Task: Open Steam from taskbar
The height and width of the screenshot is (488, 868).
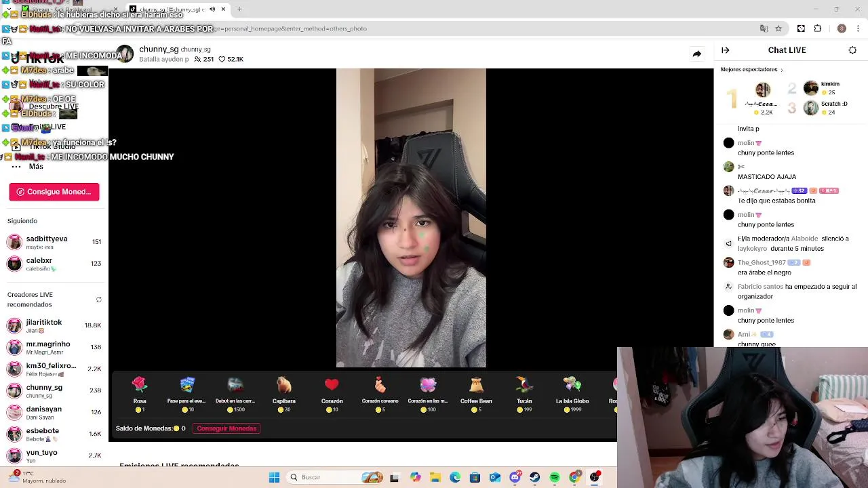Action: click(535, 477)
